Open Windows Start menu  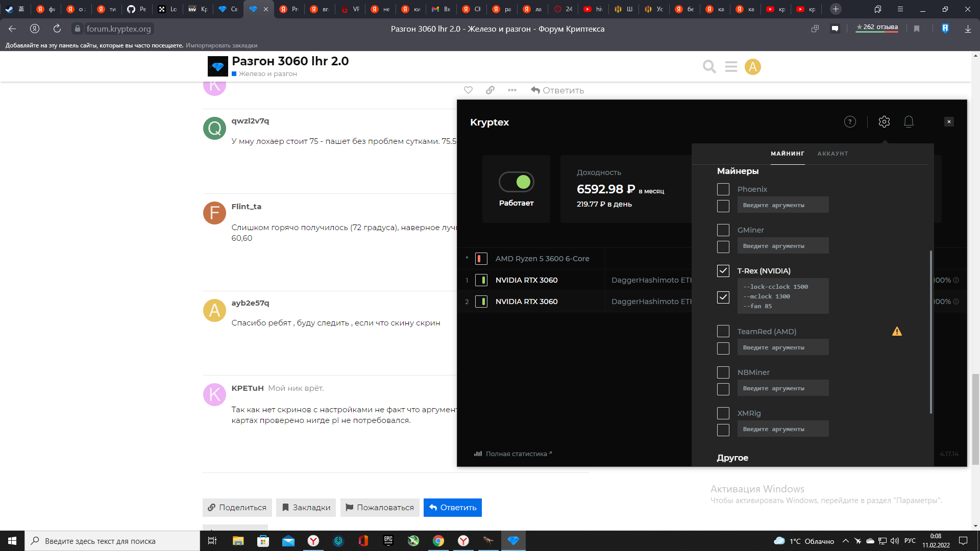[12, 541]
